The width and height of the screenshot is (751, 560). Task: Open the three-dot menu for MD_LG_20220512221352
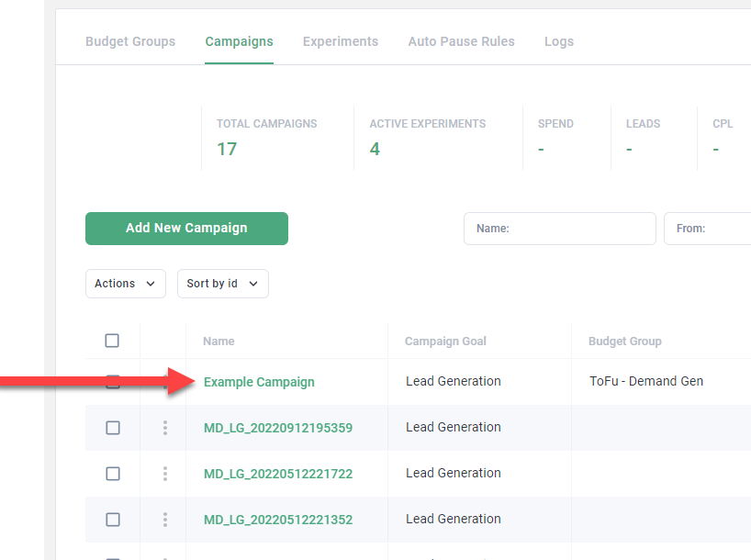pos(165,520)
